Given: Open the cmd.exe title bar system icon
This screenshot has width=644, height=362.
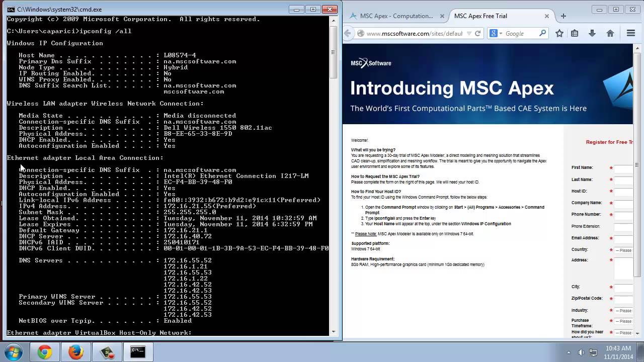Looking at the screenshot, I should pyautogui.click(x=11, y=9).
